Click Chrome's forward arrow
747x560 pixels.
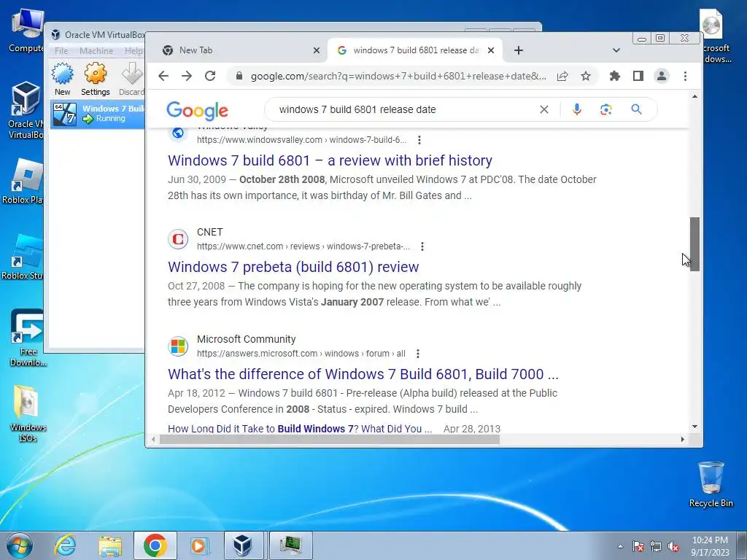click(187, 76)
